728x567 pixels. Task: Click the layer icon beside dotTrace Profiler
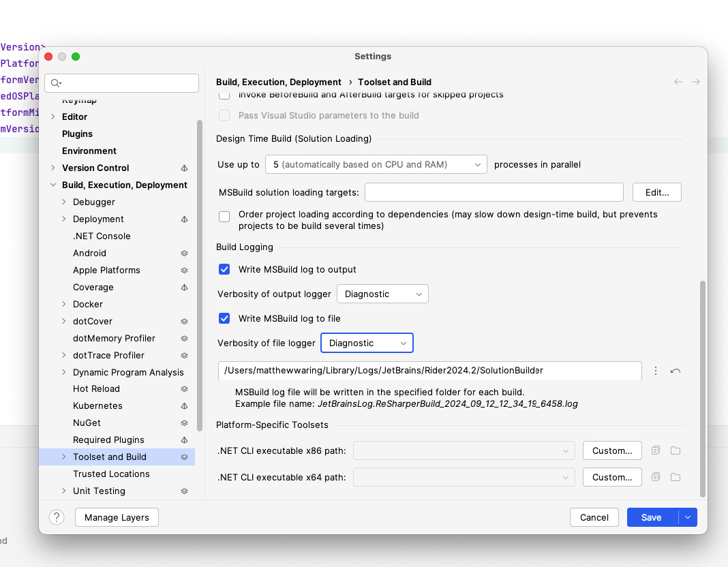coord(184,356)
